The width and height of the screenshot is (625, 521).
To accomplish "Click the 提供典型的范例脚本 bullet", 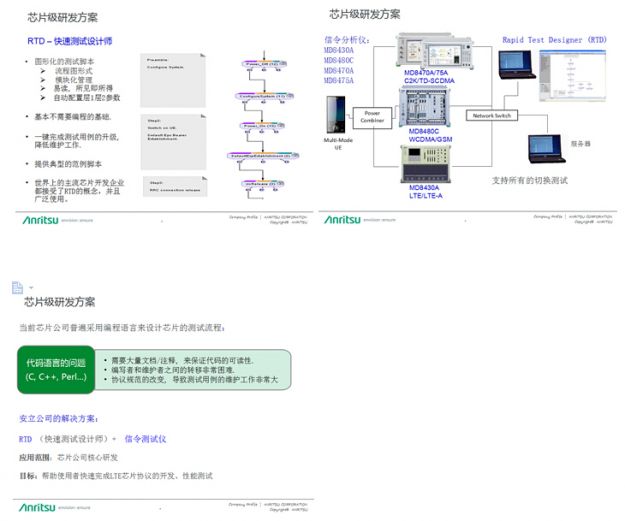I will click(68, 164).
